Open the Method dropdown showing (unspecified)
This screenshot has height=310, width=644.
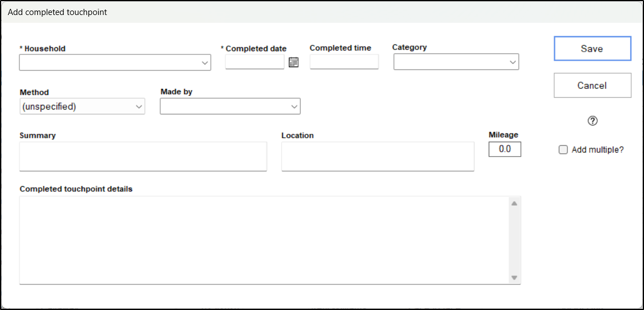coord(82,107)
